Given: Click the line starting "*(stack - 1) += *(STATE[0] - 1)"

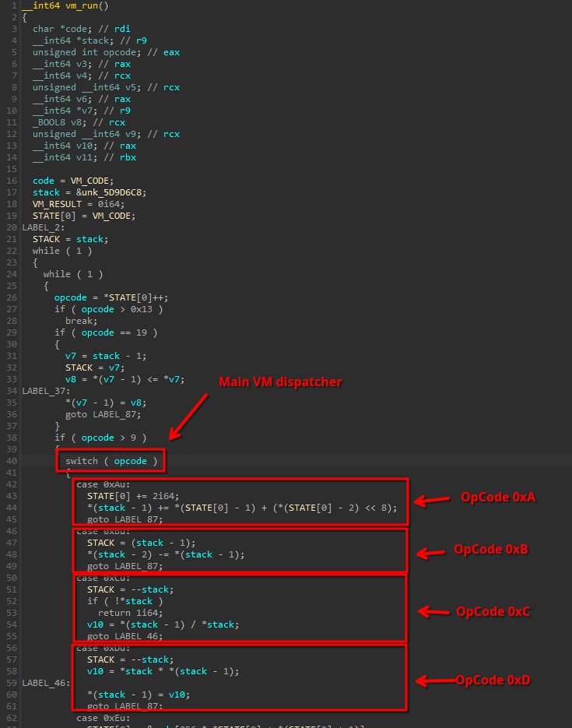Looking at the screenshot, I should coord(242,508).
